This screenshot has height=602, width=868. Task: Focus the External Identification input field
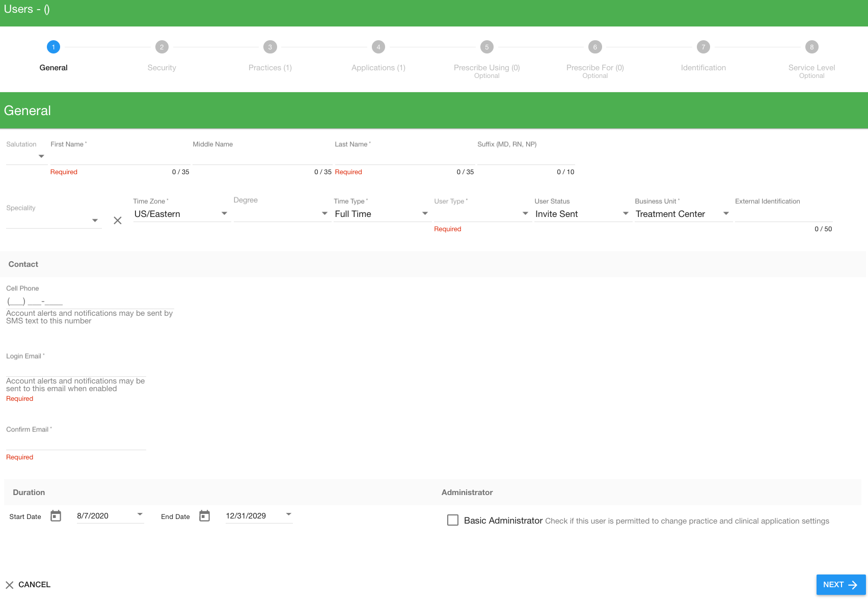(784, 214)
